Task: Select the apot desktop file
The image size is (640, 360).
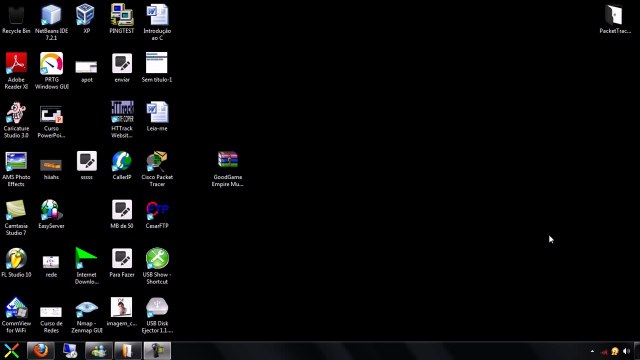Action: click(86, 71)
